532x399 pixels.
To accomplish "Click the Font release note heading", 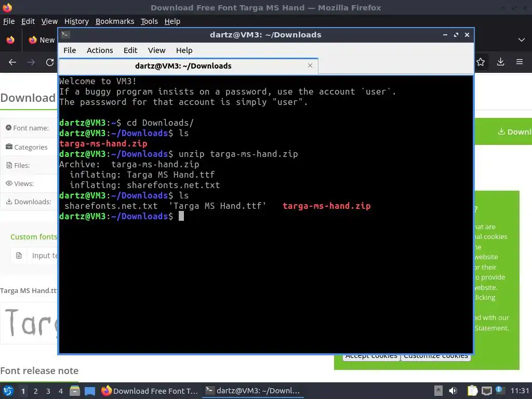I will click(x=39, y=370).
